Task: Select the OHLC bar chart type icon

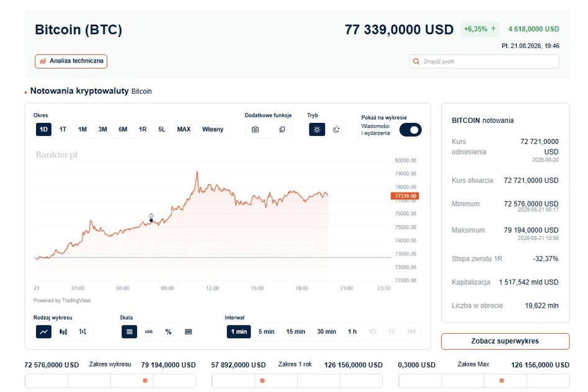Action: (83, 332)
